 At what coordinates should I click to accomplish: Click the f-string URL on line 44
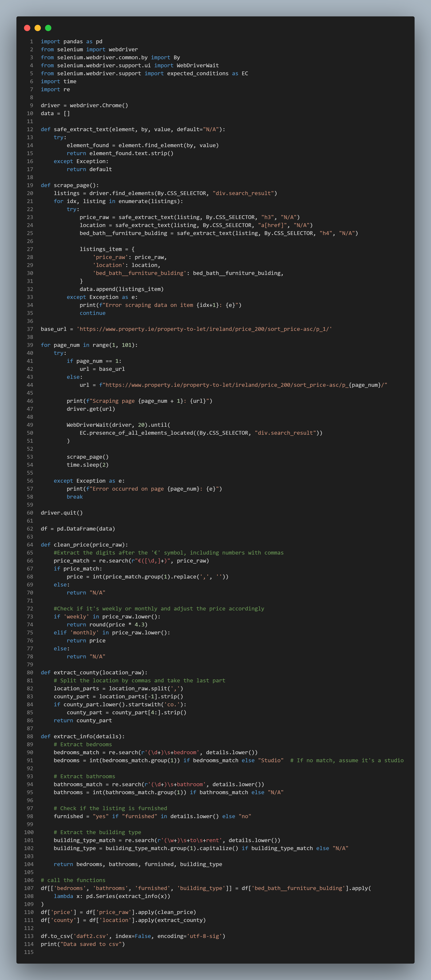(x=243, y=385)
